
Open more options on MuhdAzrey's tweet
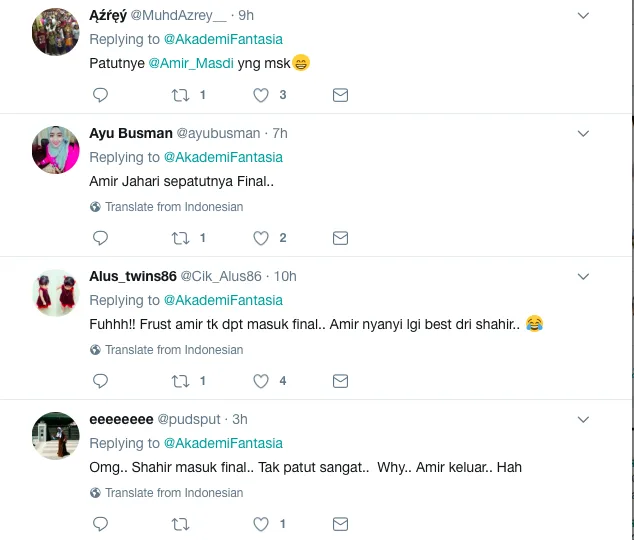point(585,16)
